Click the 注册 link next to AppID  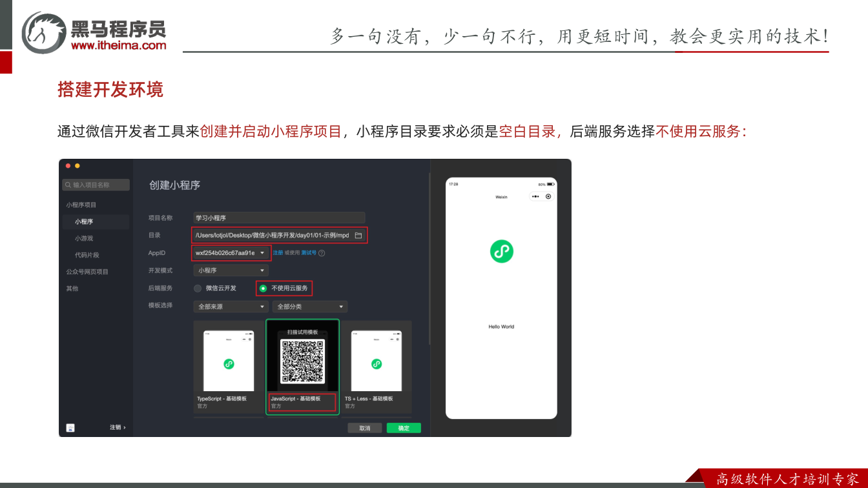click(x=278, y=253)
